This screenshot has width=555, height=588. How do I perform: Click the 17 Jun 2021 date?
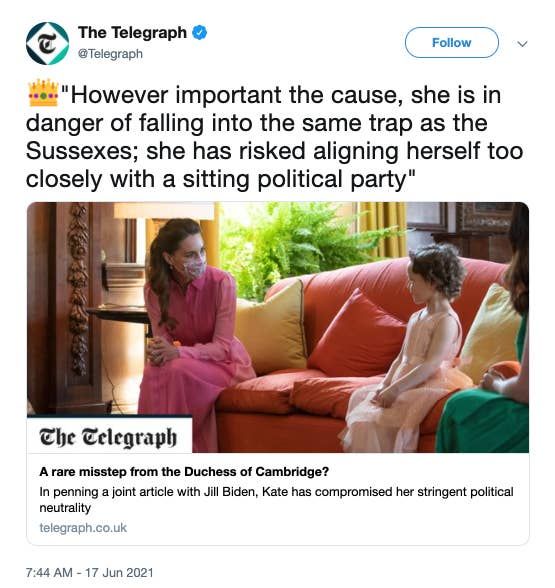point(119,573)
